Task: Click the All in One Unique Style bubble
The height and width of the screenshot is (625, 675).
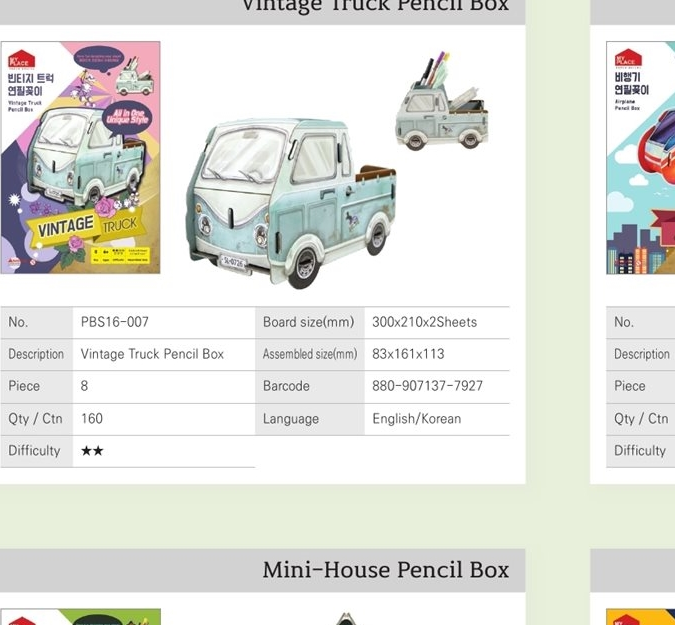Action: click(x=127, y=117)
